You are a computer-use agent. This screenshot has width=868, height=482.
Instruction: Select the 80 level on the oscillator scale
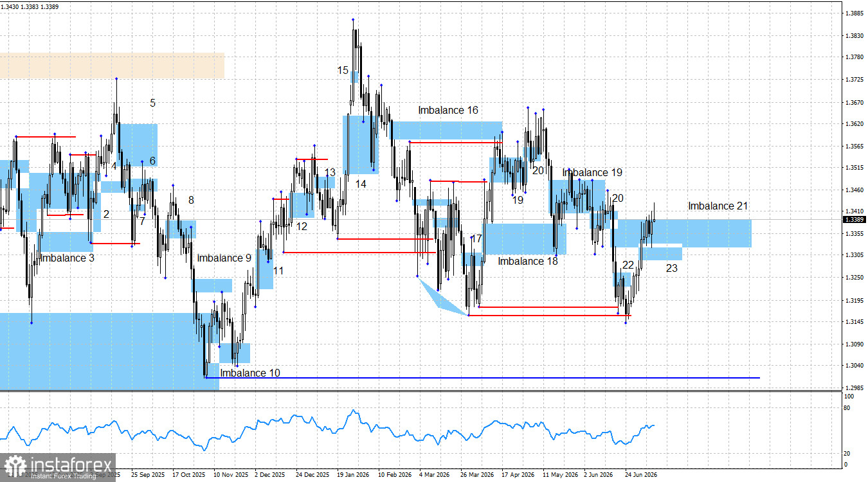pos(848,407)
